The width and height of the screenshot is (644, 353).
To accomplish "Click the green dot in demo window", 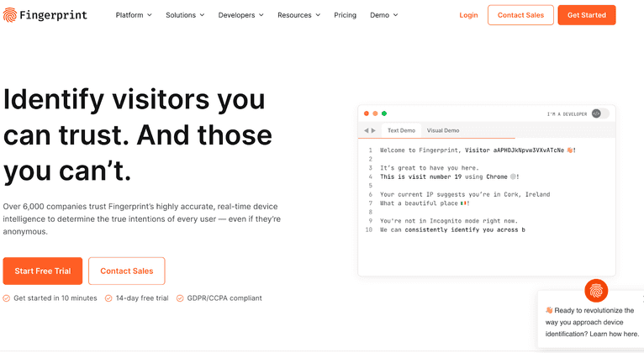I will click(384, 113).
